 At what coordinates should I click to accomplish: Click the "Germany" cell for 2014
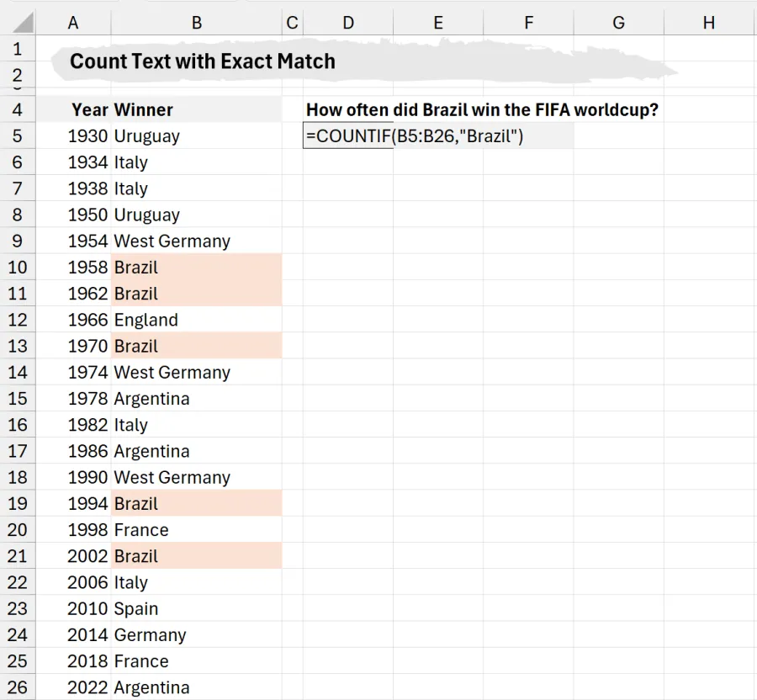click(x=195, y=635)
